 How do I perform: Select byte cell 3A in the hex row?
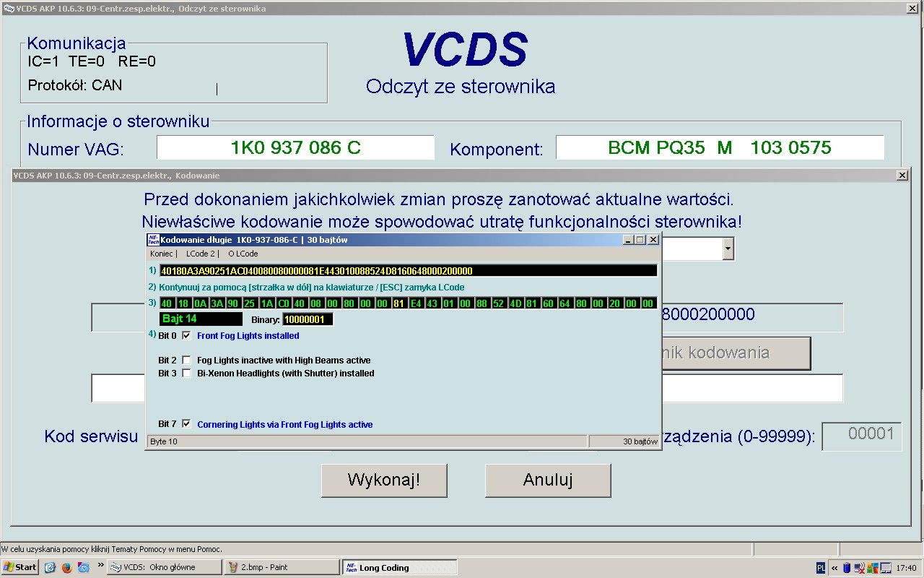coord(217,303)
